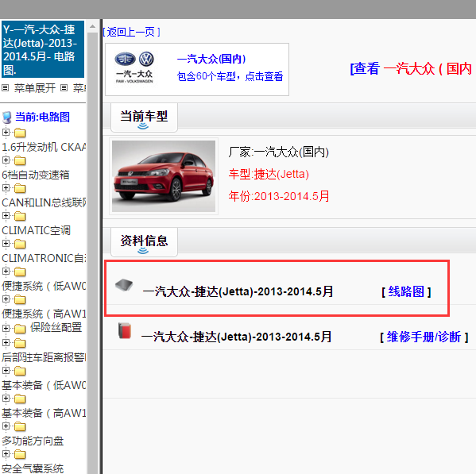Expand the 保险丝配置 node
Viewport: 476px width, 474px height.
point(6,328)
